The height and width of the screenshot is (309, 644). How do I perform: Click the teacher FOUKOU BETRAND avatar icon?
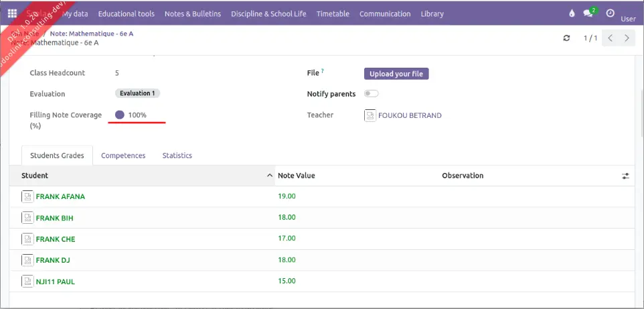click(370, 115)
